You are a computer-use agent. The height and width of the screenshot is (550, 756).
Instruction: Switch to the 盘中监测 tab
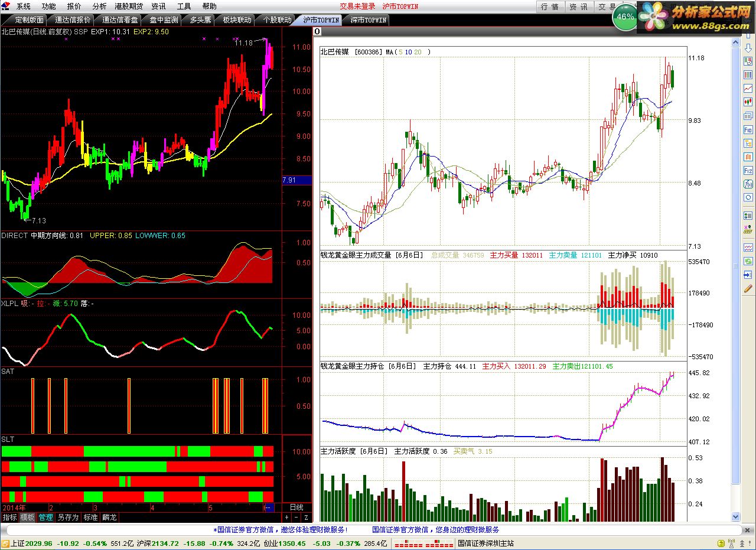[x=162, y=19]
